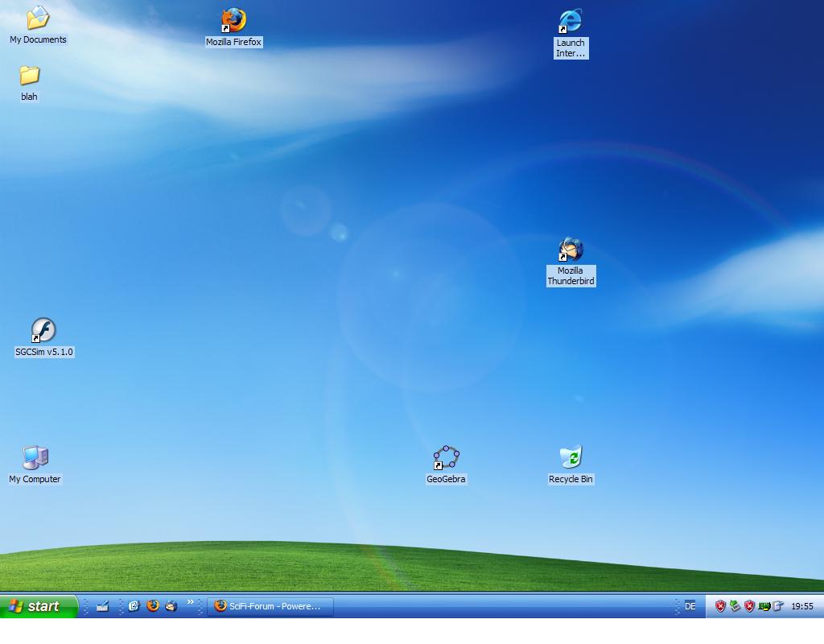
Task: Open the DE language bar selector
Action: click(x=690, y=606)
